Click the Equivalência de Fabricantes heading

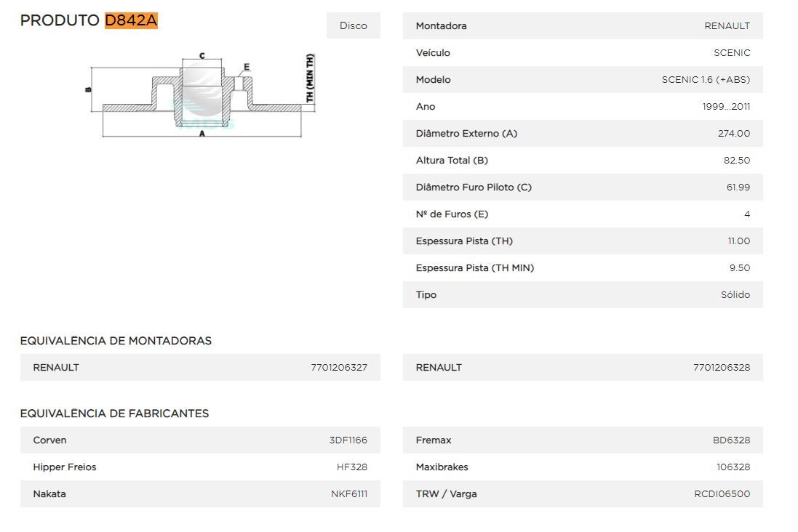coord(114,414)
